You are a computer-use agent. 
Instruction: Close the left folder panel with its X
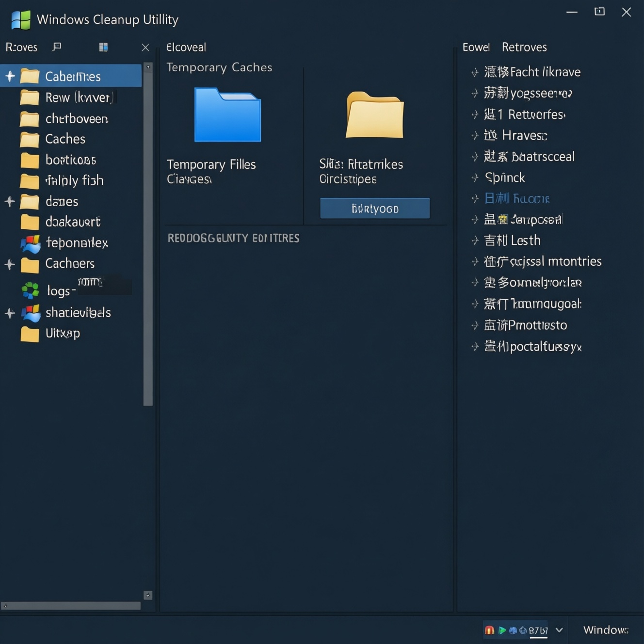pyautogui.click(x=145, y=47)
